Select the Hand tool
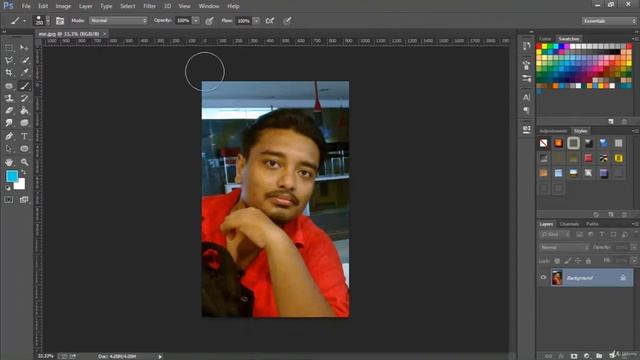 9,162
